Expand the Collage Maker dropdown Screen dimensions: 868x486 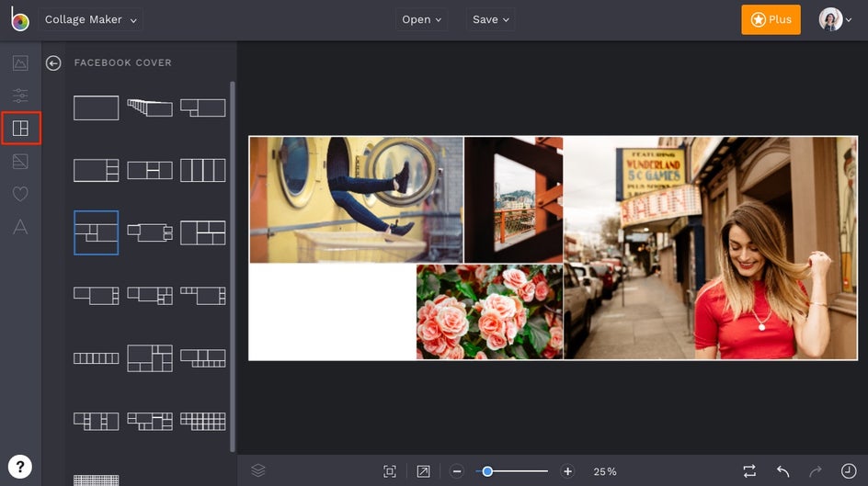[91, 20]
